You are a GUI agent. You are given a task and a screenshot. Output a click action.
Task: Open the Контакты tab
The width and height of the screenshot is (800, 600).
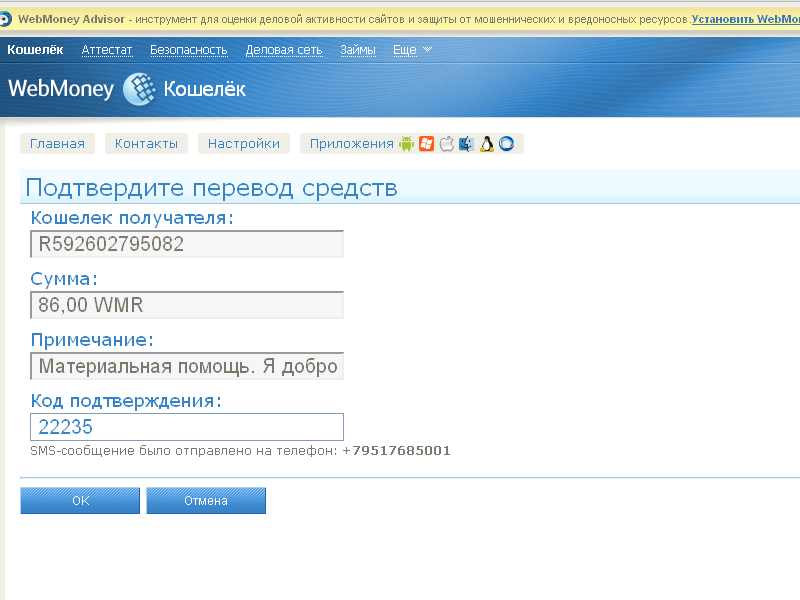click(x=146, y=144)
